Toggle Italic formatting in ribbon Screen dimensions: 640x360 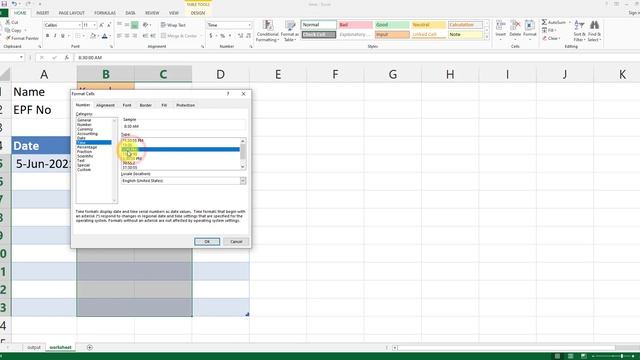click(55, 36)
